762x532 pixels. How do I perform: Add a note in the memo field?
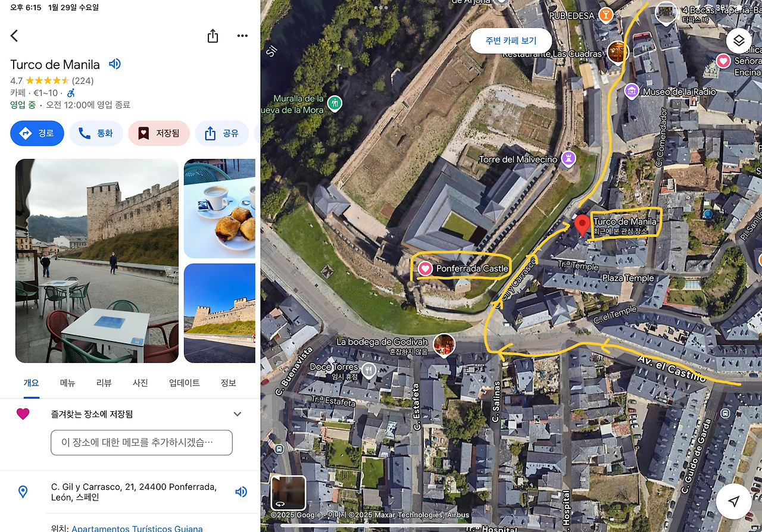pyautogui.click(x=142, y=443)
